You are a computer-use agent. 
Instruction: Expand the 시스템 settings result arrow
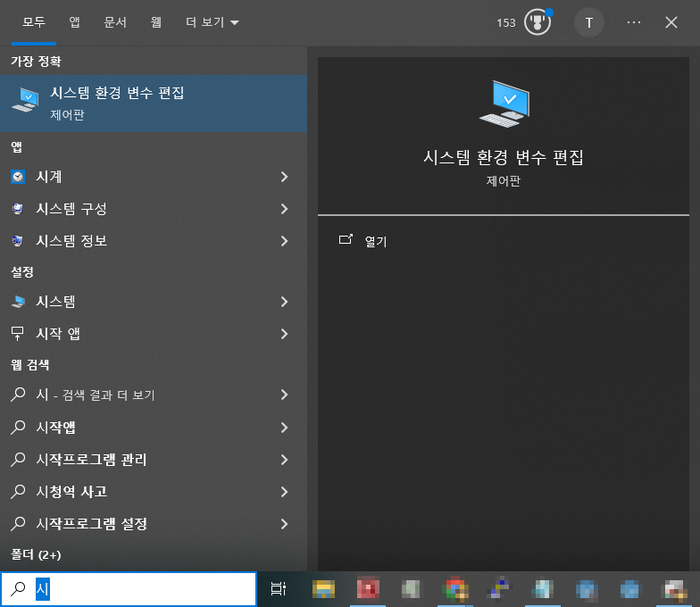click(284, 302)
